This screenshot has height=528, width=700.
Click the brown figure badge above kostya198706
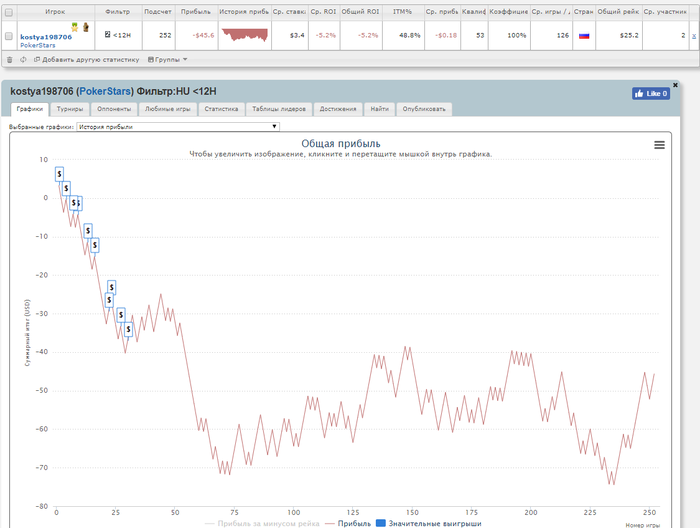tap(86, 27)
